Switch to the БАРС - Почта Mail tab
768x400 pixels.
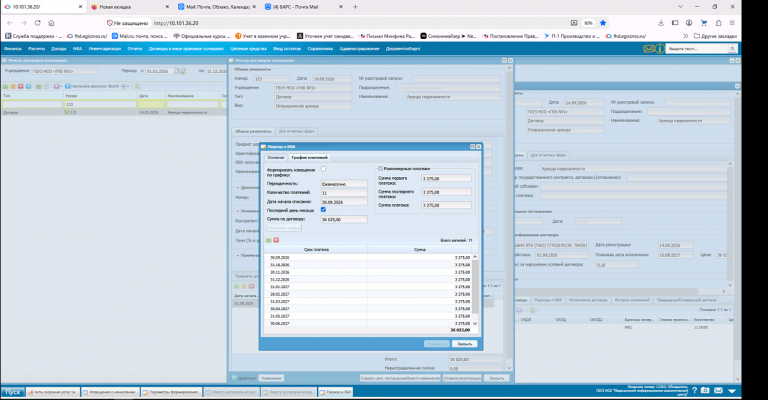pyautogui.click(x=302, y=7)
